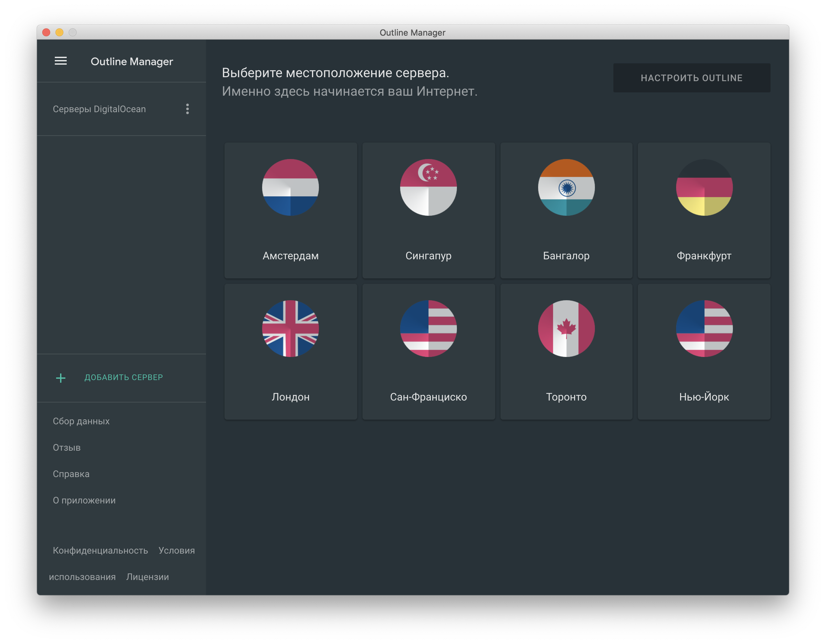The image size is (826, 644).
Task: Choose the Лондон location label
Action: (291, 397)
